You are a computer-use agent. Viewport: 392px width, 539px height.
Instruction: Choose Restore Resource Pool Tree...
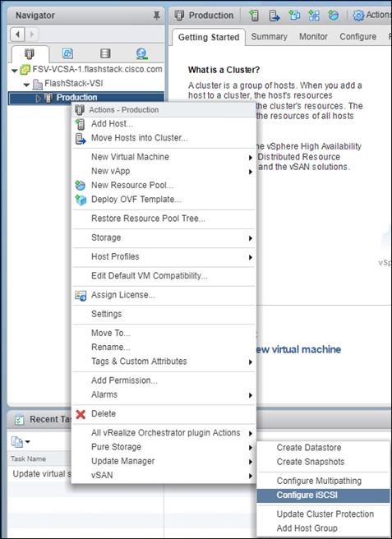coord(164,219)
